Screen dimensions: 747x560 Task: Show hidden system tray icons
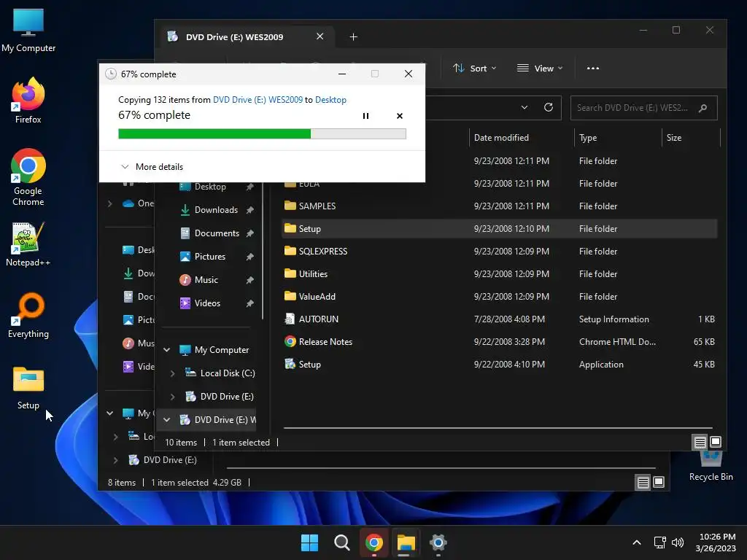coord(636,542)
